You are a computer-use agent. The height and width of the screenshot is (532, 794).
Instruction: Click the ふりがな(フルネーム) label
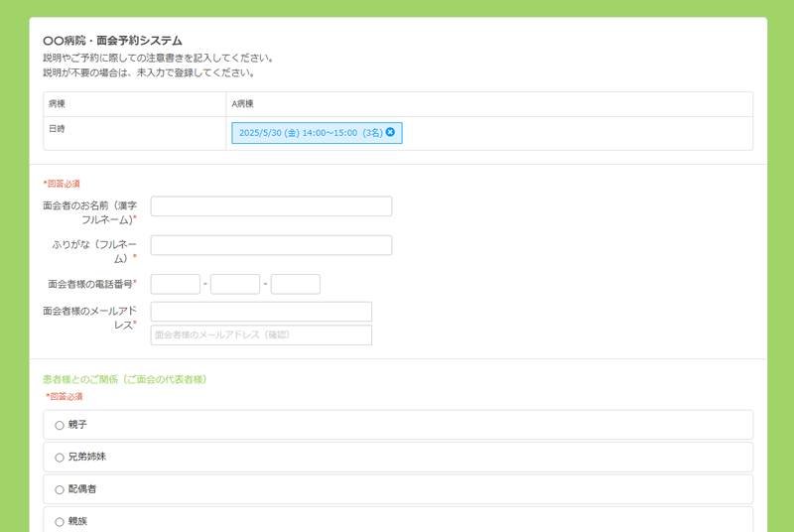coord(94,250)
